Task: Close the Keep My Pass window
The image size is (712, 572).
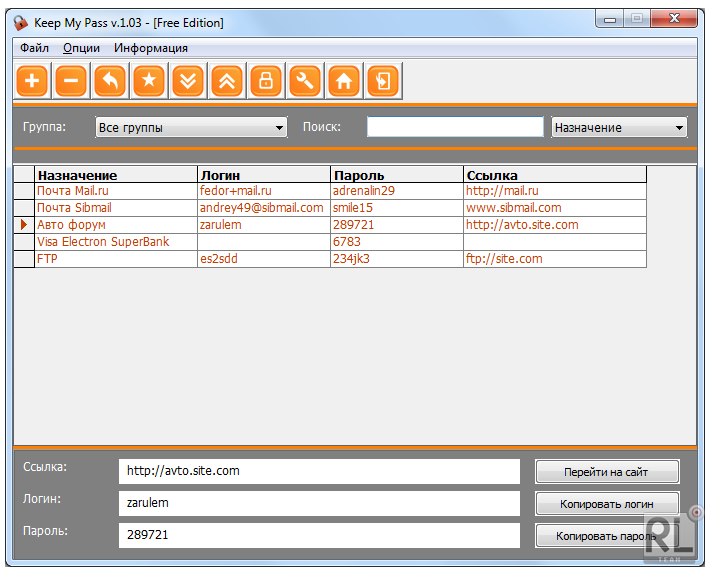Action: [674, 19]
